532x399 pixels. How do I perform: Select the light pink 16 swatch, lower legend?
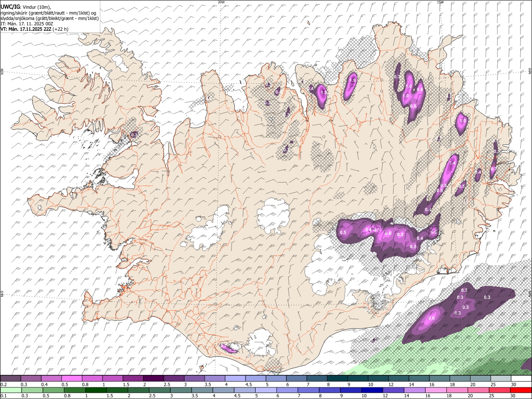click(x=436, y=390)
